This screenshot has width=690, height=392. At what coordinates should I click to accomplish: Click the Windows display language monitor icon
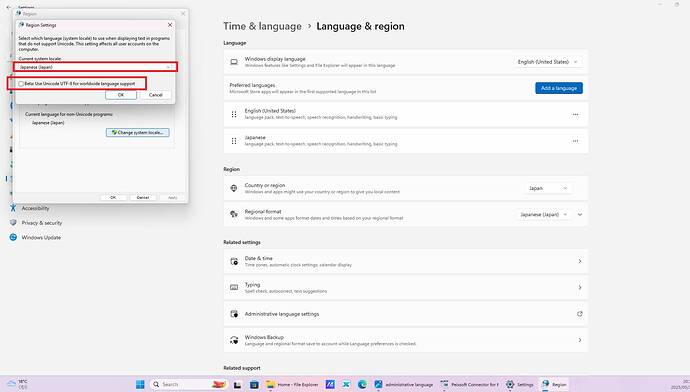pos(234,62)
